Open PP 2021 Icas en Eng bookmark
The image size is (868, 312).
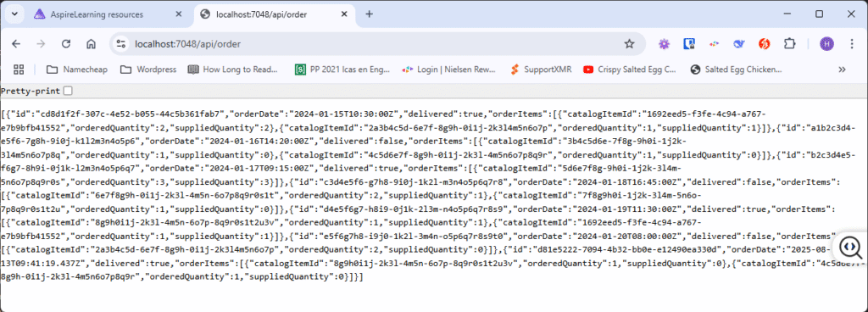(342, 70)
